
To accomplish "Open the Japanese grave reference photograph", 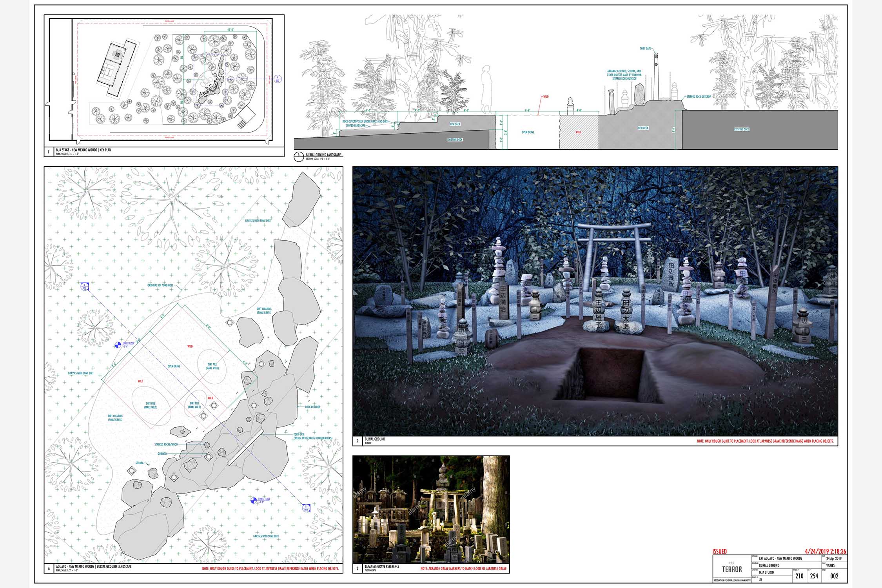I will click(x=431, y=509).
